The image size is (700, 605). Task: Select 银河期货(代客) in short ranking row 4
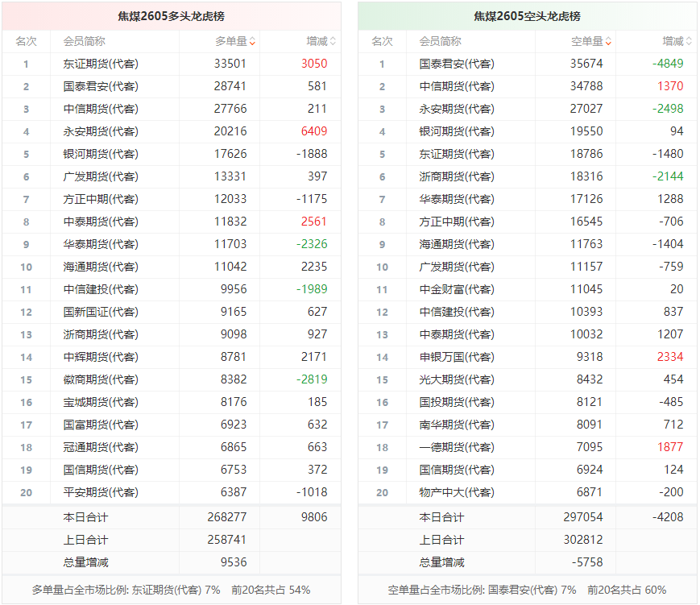(457, 131)
